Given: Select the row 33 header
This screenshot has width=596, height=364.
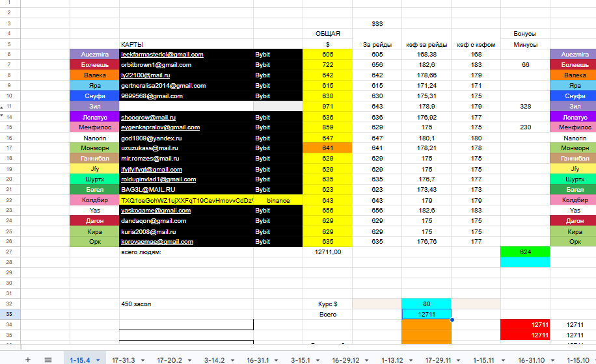Looking at the screenshot, I should point(9,314).
